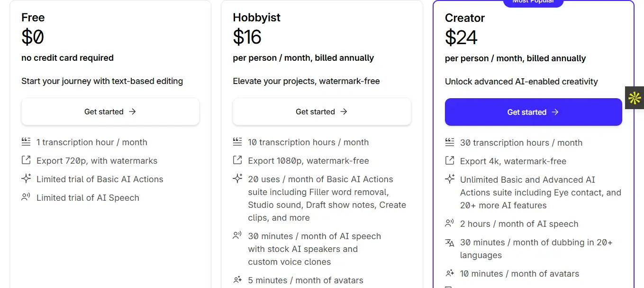The image size is (644, 288).
Task: Click export icon beside Export 720p
Action: point(26,160)
